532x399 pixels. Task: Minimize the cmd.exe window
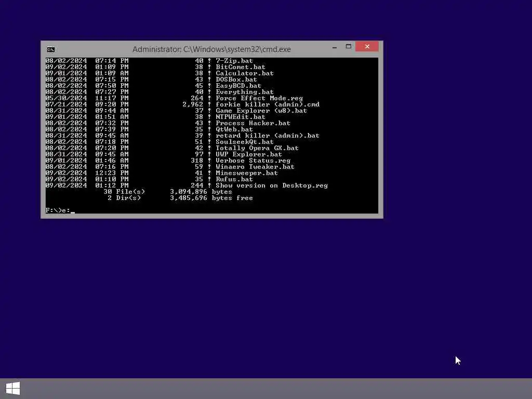click(335, 47)
